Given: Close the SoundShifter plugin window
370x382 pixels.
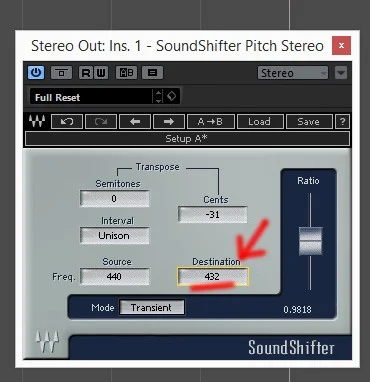Looking at the screenshot, I should click(341, 46).
